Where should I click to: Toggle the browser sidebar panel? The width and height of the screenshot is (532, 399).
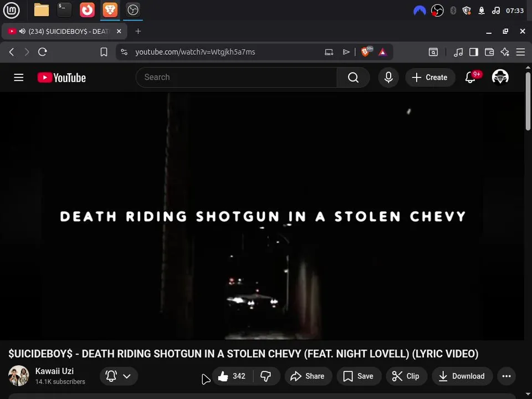pyautogui.click(x=474, y=52)
